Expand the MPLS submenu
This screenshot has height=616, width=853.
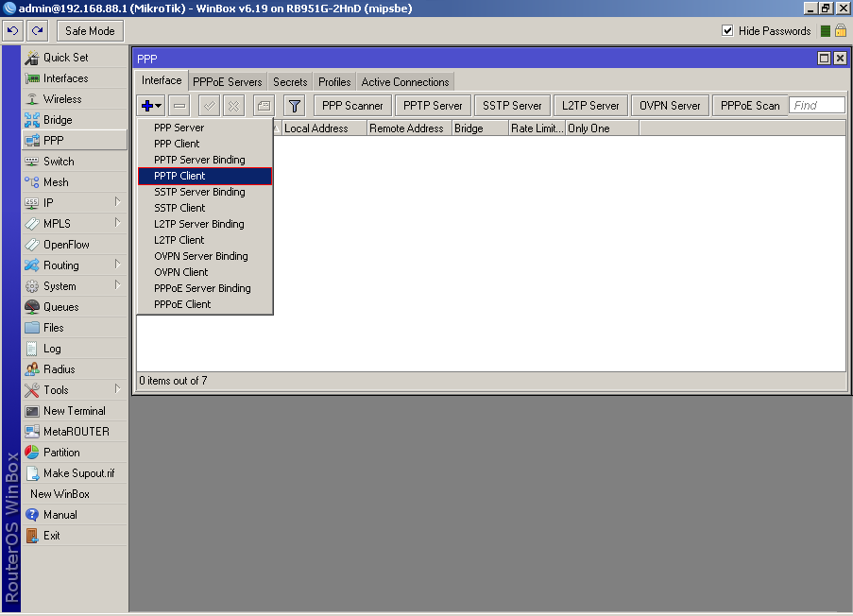[117, 223]
